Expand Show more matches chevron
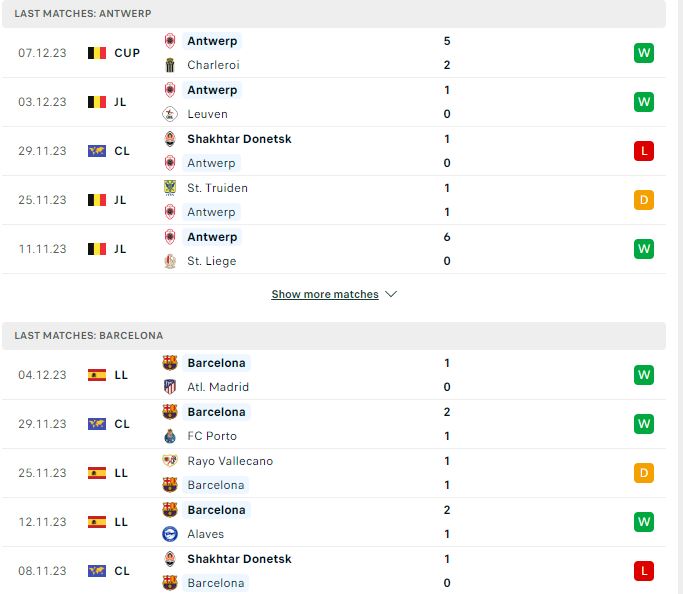Image resolution: width=683 pixels, height=594 pixels. [x=391, y=294]
